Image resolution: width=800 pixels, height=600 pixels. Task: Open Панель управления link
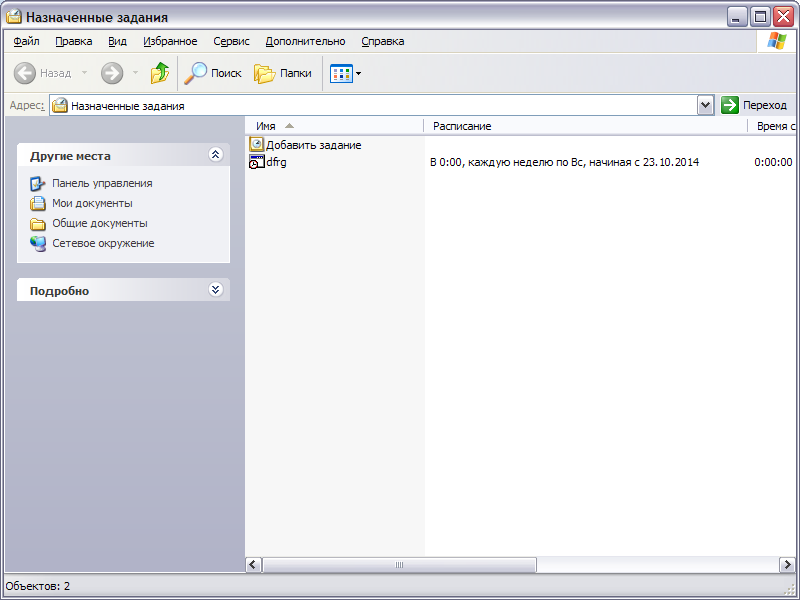102,183
